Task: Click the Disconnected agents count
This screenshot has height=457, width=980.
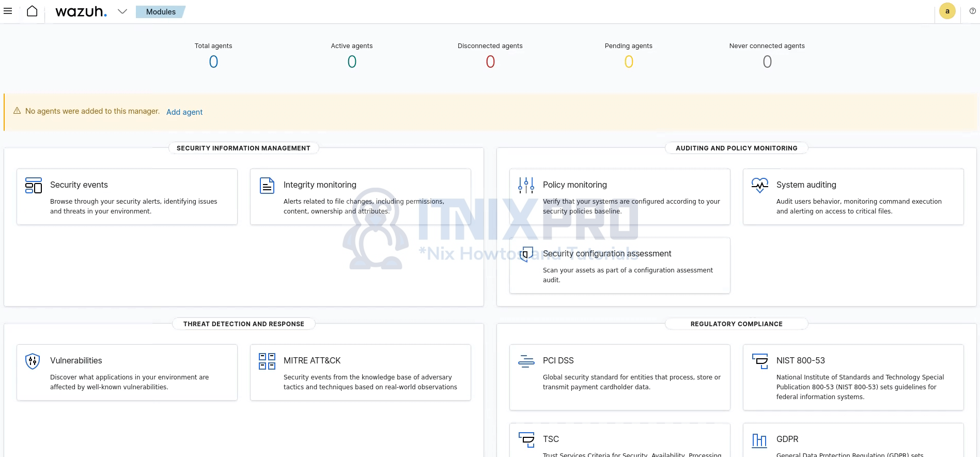Action: [490, 62]
